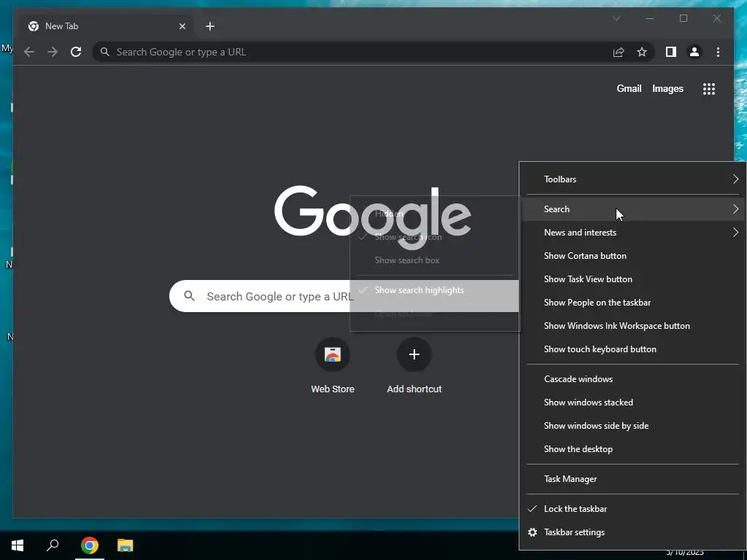Select Show search box option
The image size is (747, 560).
[435, 260]
